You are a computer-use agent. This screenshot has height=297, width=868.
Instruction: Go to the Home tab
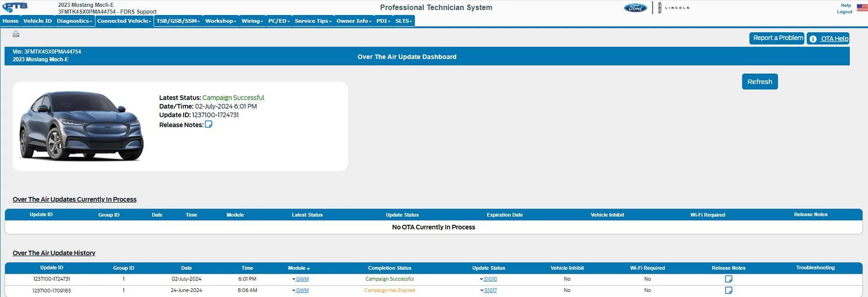coord(11,21)
